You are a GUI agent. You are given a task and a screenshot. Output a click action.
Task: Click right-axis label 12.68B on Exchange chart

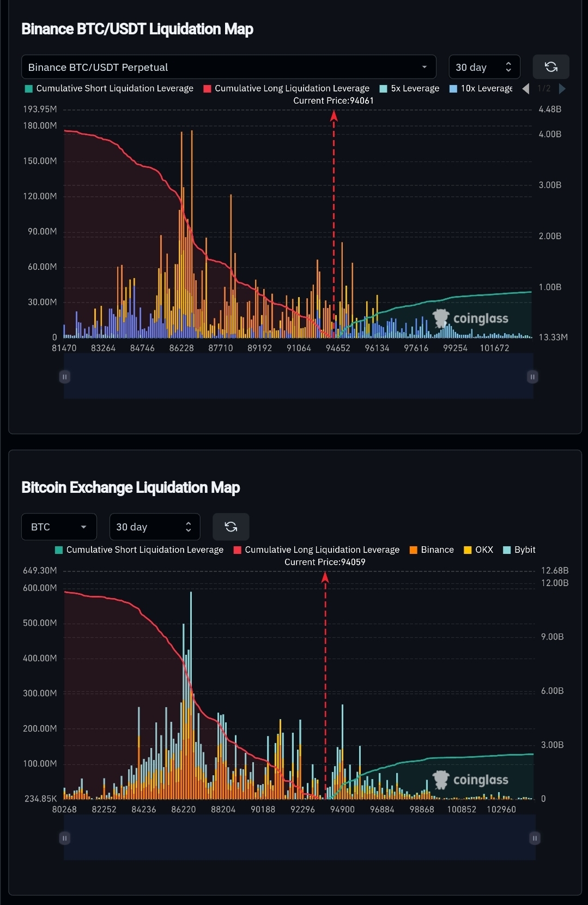coord(555,570)
